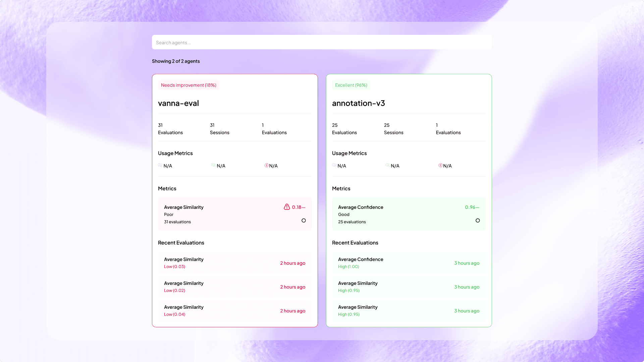Open the annotation-v3 agent title
This screenshot has height=362, width=644.
pyautogui.click(x=358, y=103)
